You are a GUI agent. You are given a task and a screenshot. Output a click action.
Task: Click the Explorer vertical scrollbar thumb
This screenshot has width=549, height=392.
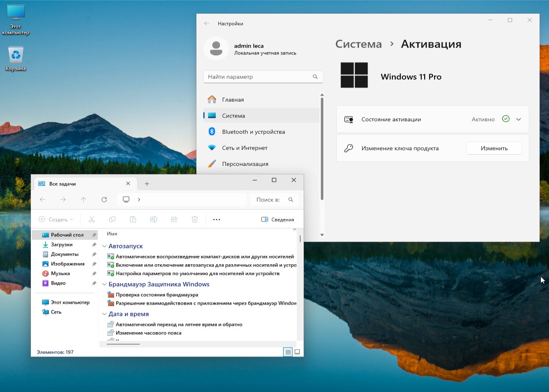pos(300,239)
